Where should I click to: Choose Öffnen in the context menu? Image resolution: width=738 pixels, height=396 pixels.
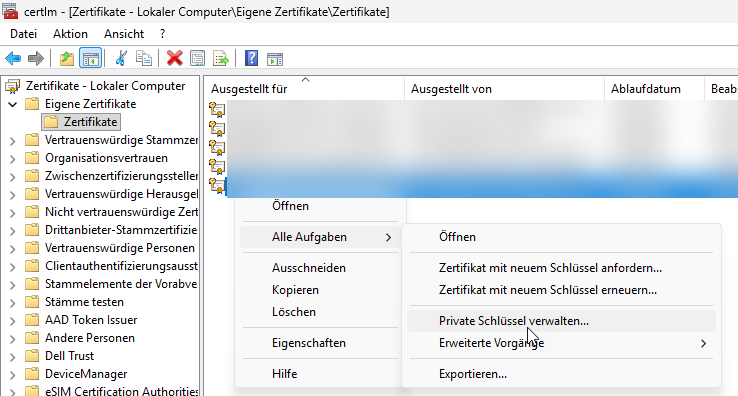coord(320,206)
